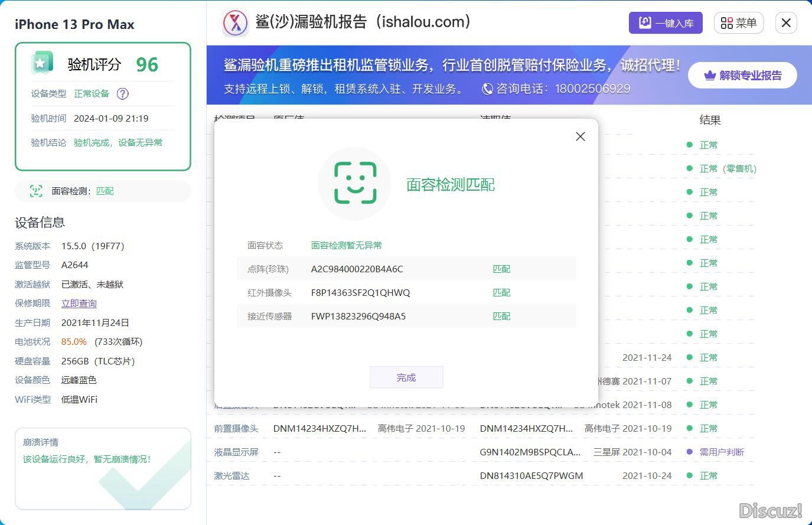The height and width of the screenshot is (525, 812).
Task: Click the crown icon in 解锁专业报告
Action: [710, 76]
